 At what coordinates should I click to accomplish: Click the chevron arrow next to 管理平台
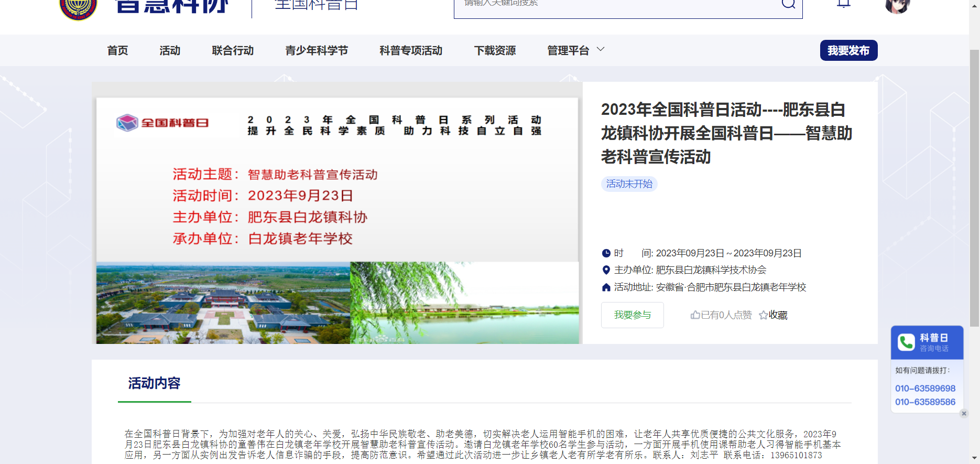601,49
